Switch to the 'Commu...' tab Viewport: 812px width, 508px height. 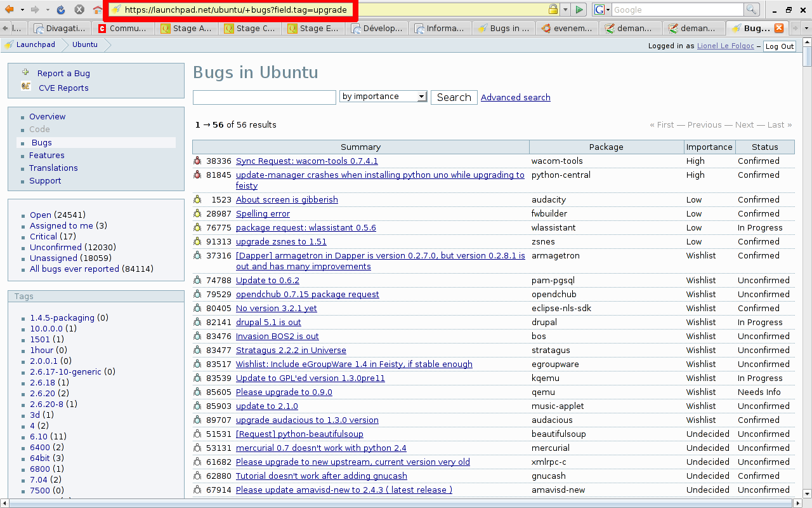[x=122, y=28]
